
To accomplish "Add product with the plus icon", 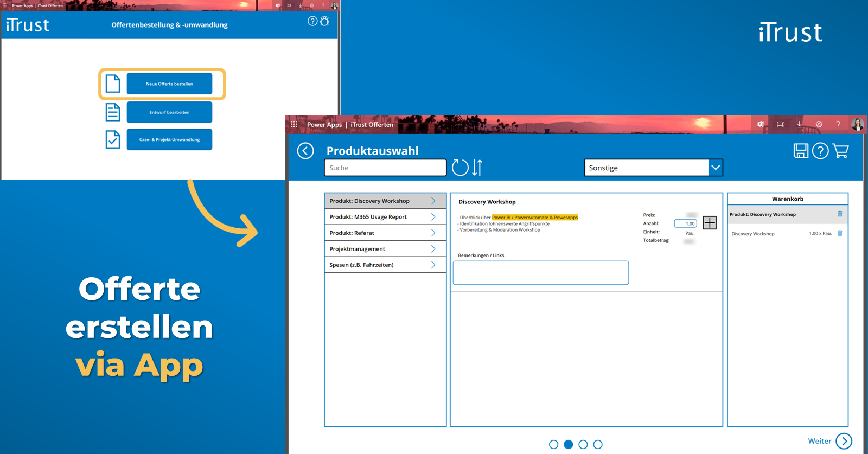I will point(710,223).
